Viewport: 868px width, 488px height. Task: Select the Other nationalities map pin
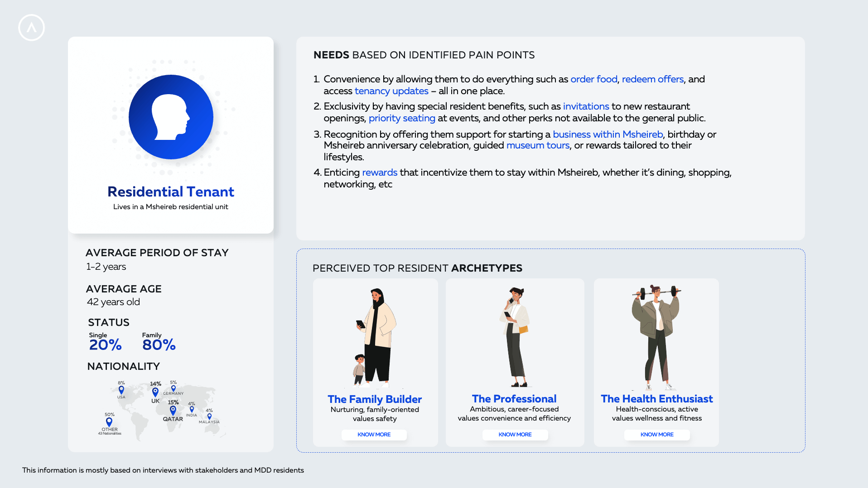pyautogui.click(x=109, y=422)
